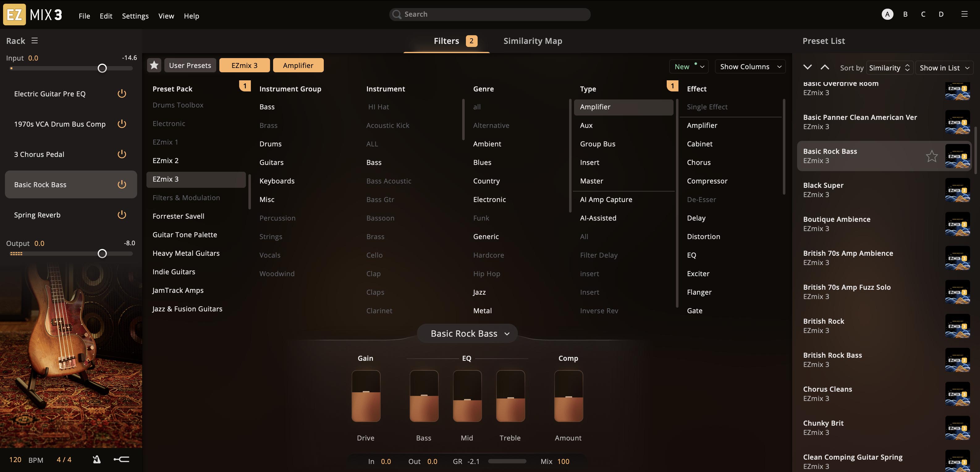This screenshot has height=472, width=980.
Task: Choose AI Amp Capture type
Action: click(x=606, y=199)
